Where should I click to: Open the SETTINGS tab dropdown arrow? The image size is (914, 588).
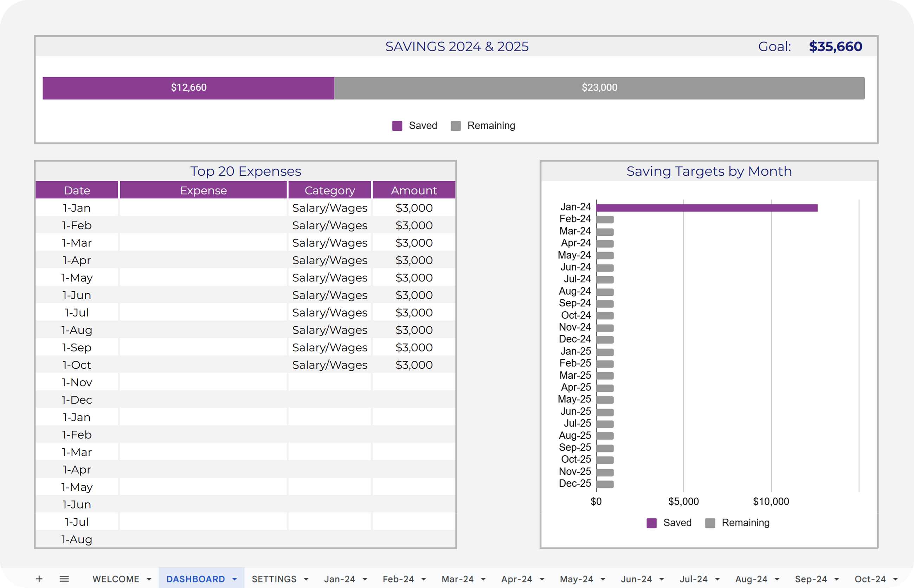click(306, 579)
